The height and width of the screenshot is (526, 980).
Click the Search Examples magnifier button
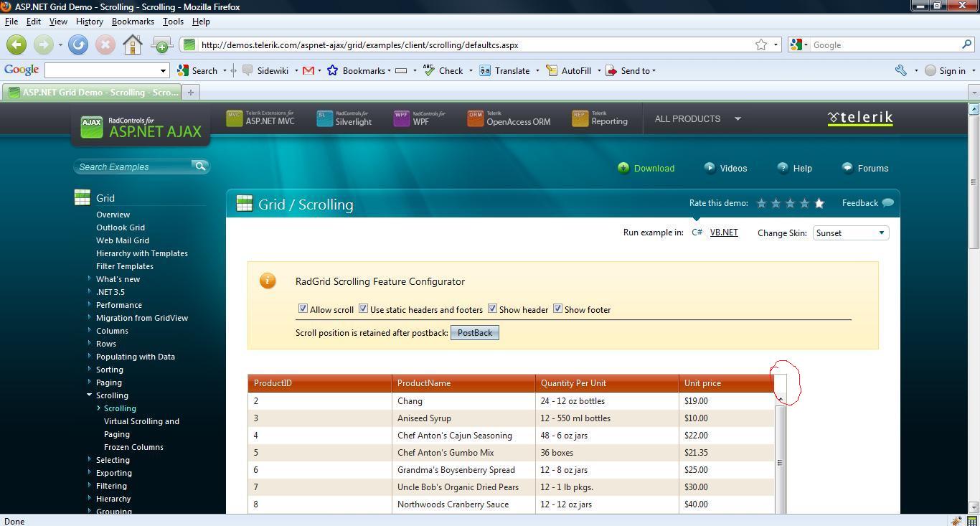(200, 166)
